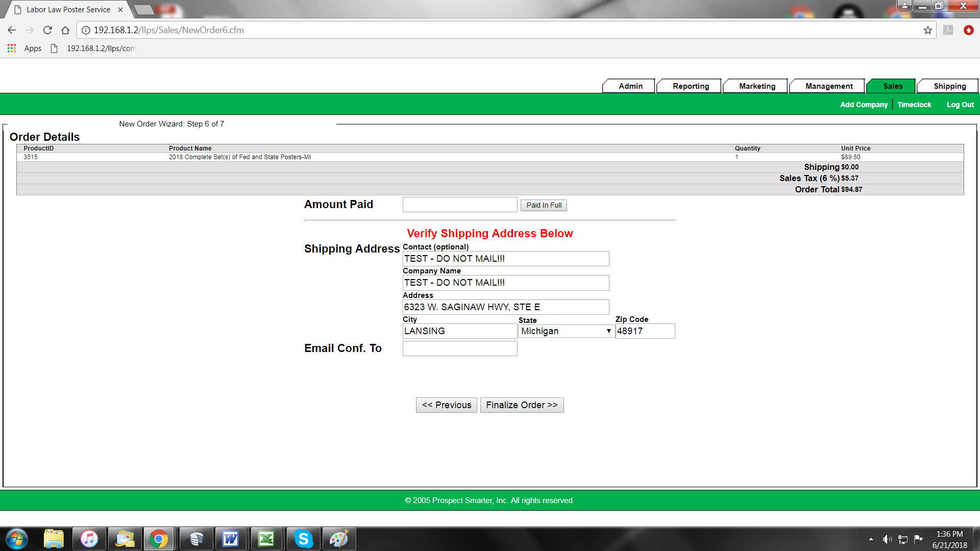Focus the Amount Paid input field
The image size is (980, 551).
click(459, 205)
